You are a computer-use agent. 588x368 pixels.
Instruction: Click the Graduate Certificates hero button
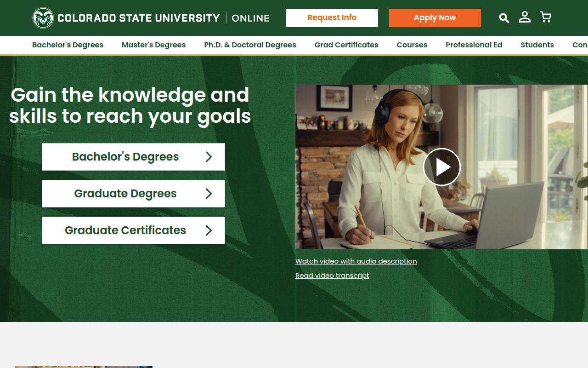133,230
